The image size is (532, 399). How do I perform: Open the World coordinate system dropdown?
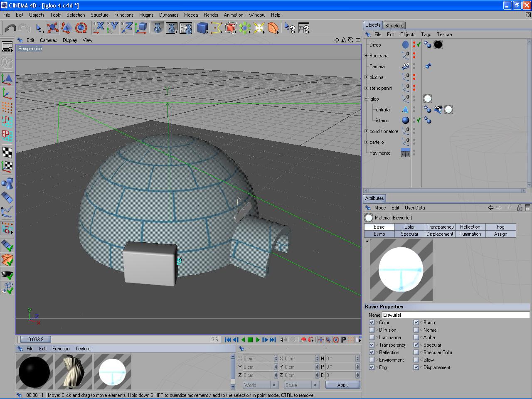260,385
